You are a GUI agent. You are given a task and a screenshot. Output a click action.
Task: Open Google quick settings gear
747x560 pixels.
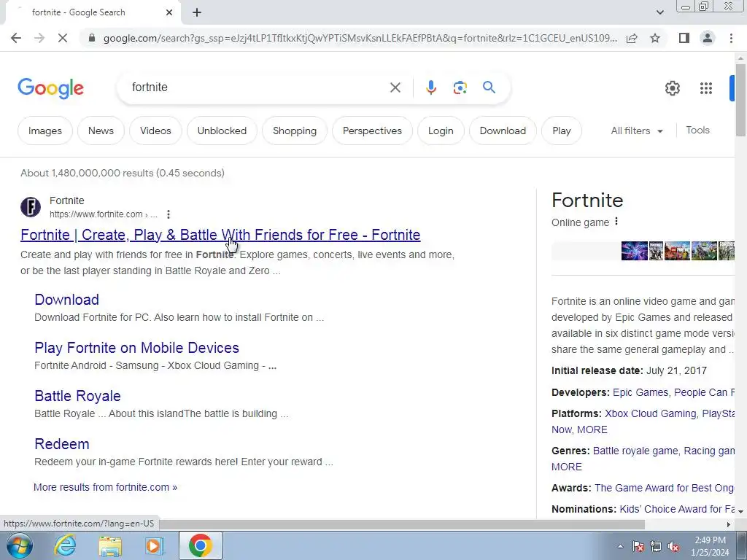(672, 88)
